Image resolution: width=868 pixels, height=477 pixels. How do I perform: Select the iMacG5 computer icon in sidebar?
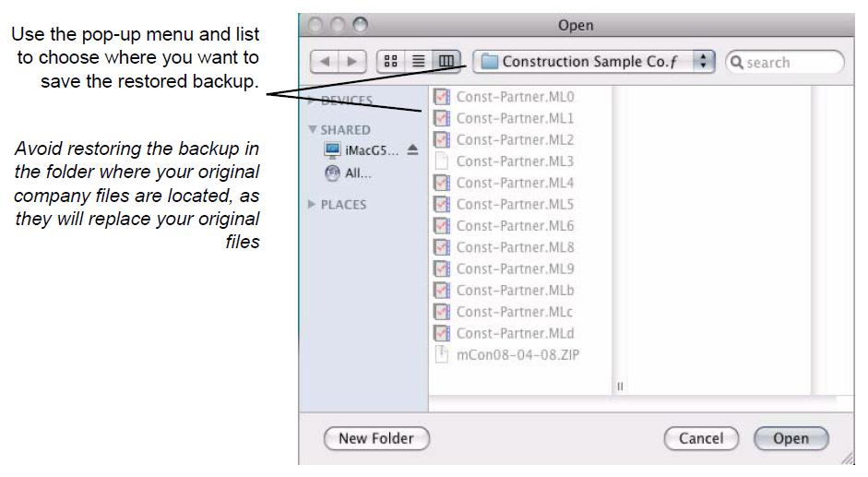click(332, 150)
